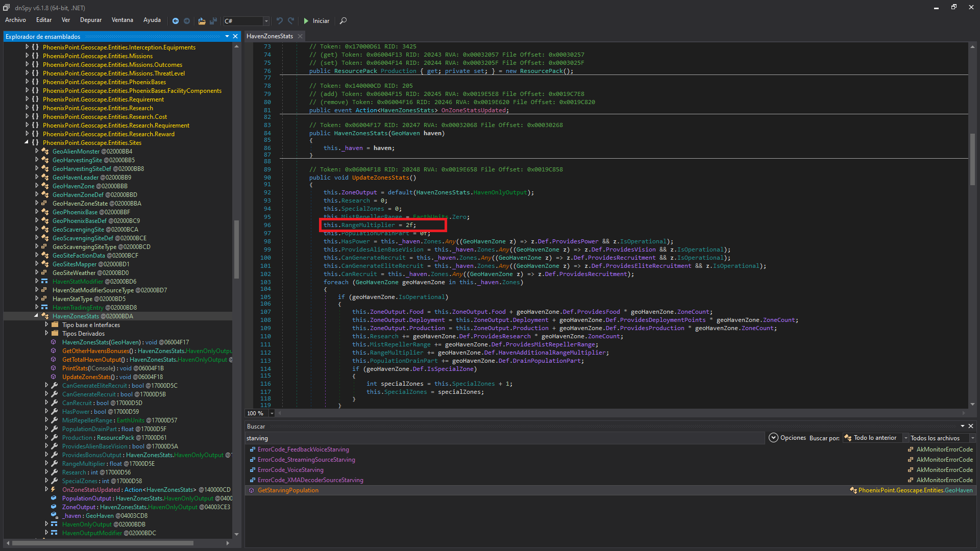
Task: Close the Explorador de ensamblados panel
Action: point(235,36)
